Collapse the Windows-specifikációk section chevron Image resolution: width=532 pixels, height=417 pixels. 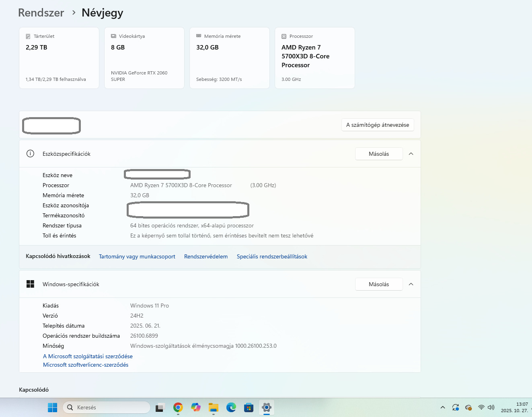[411, 284]
